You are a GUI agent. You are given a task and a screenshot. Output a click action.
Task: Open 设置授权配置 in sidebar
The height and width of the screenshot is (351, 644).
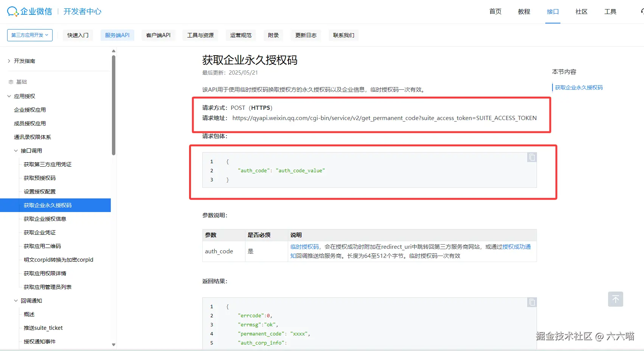click(40, 192)
